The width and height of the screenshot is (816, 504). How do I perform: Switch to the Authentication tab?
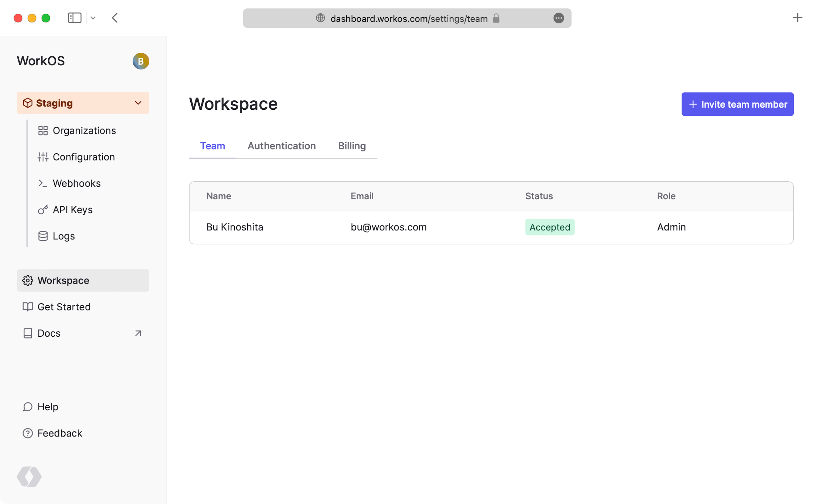click(x=281, y=146)
